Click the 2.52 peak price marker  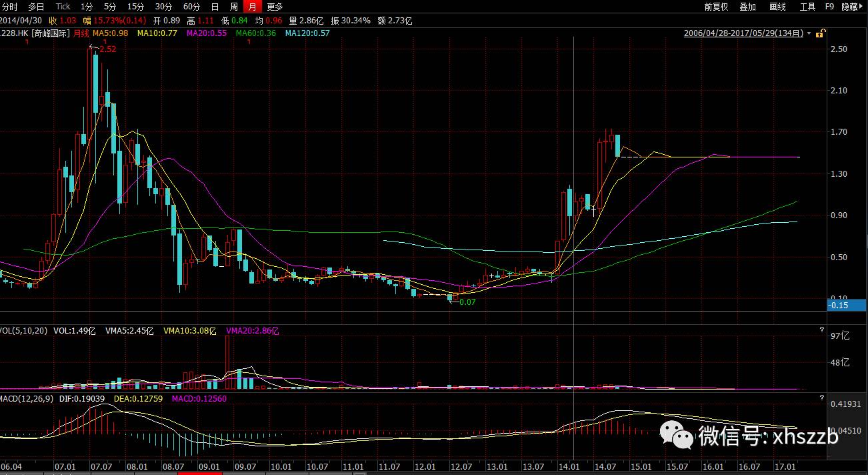108,49
